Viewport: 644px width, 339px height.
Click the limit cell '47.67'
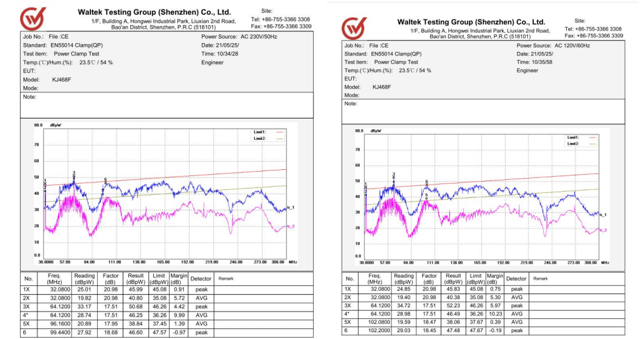pyautogui.click(x=476, y=330)
